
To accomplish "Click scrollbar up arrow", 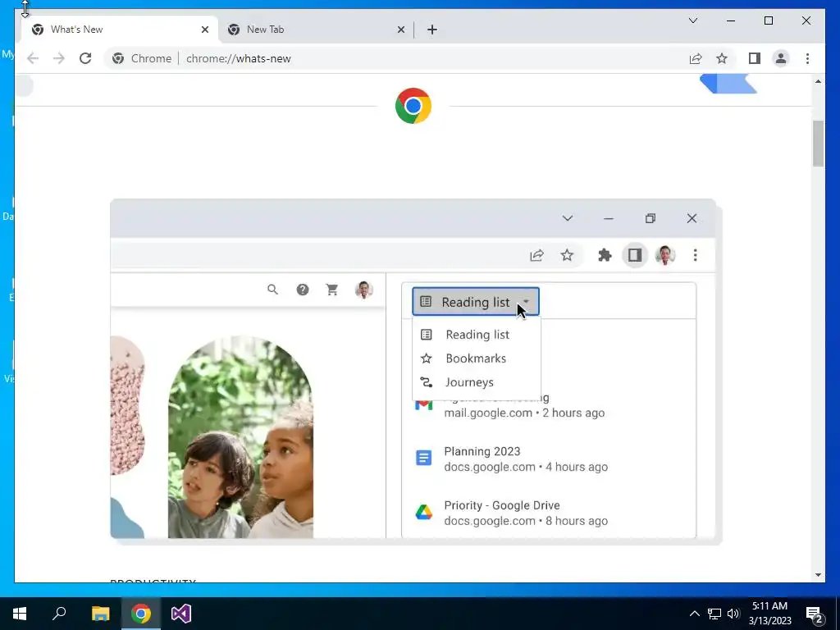I will tap(818, 81).
